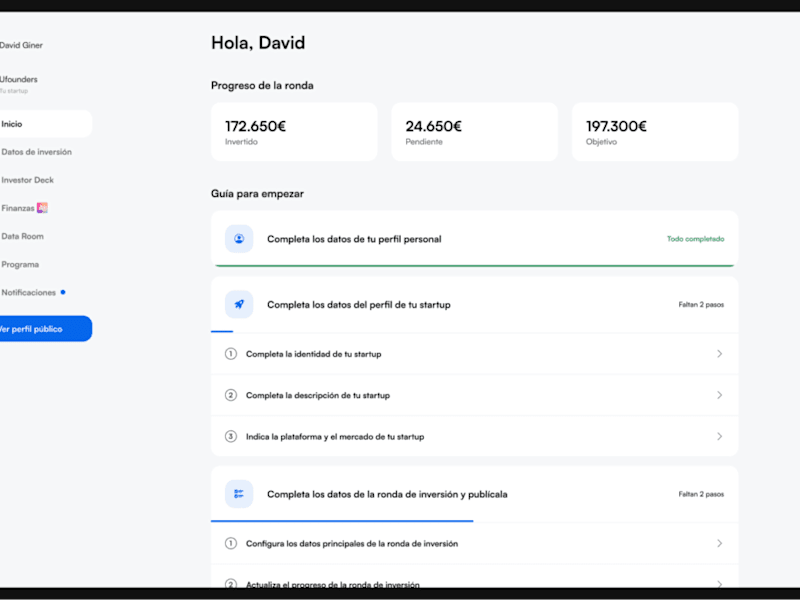Click step 3 circle for platform and market
Image resolution: width=800 pixels, height=600 pixels.
231,436
